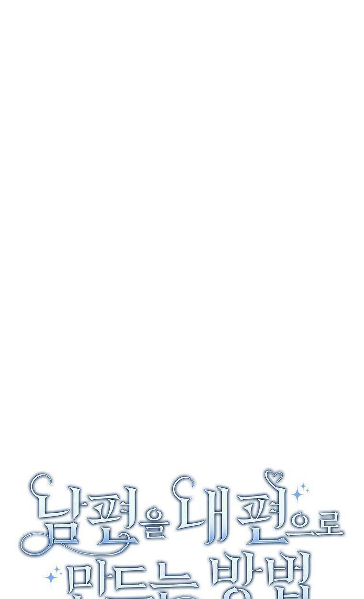Click the large sparkle left of 만드는

coord(51,577)
